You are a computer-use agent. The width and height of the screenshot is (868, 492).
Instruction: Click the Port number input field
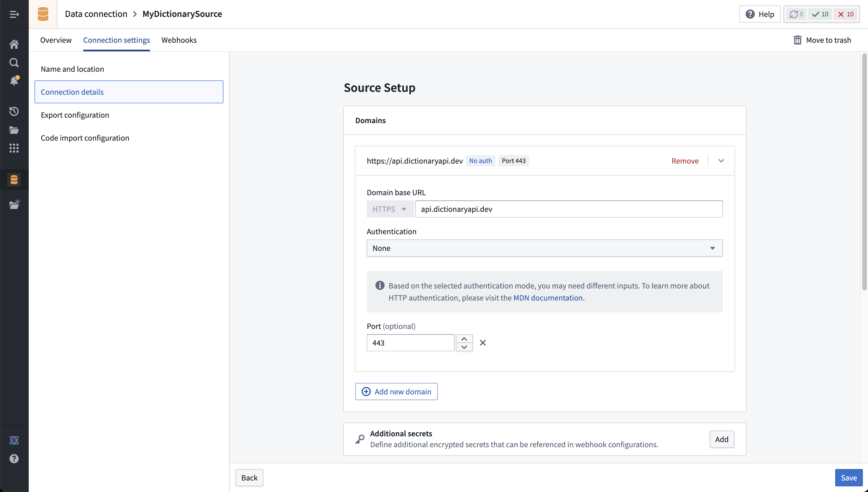[410, 343]
